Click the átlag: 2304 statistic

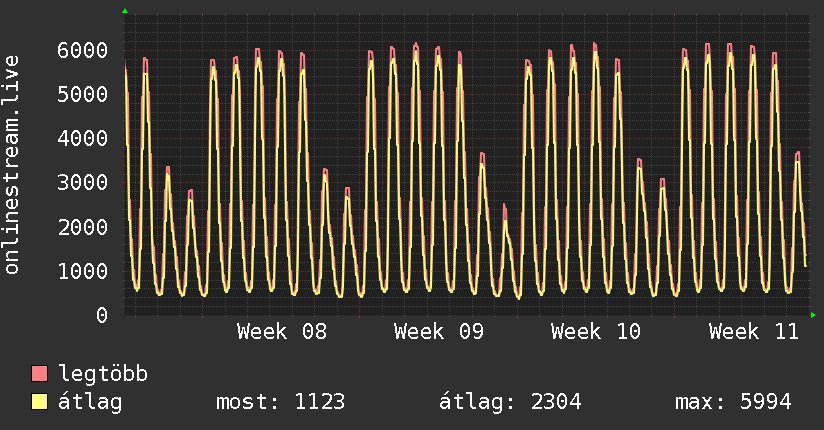(510, 402)
